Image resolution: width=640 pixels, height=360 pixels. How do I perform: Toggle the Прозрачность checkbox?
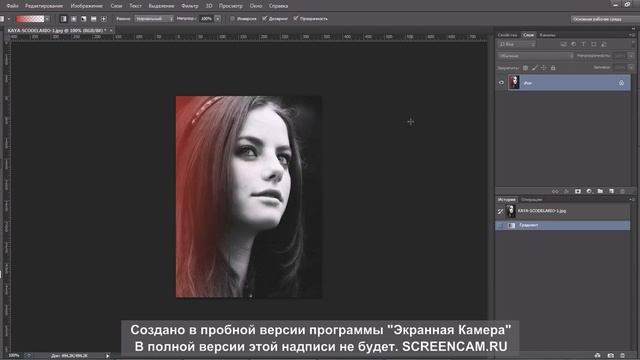click(296, 19)
